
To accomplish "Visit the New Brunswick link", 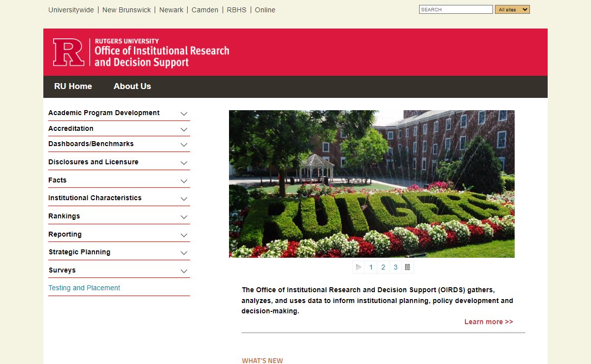I will point(127,10).
